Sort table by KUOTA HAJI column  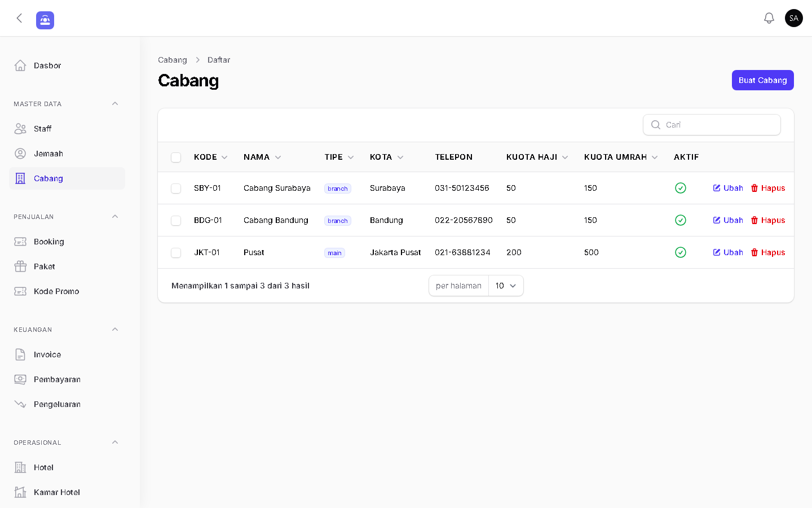point(537,157)
